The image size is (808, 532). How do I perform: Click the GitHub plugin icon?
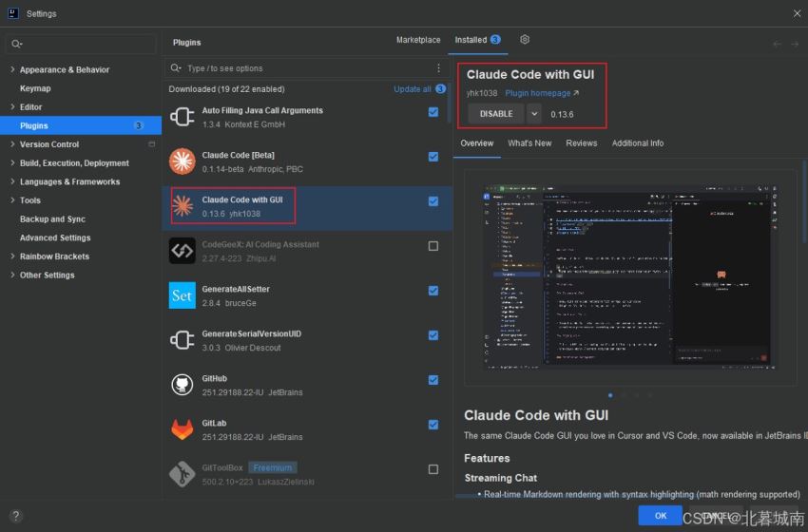(182, 385)
